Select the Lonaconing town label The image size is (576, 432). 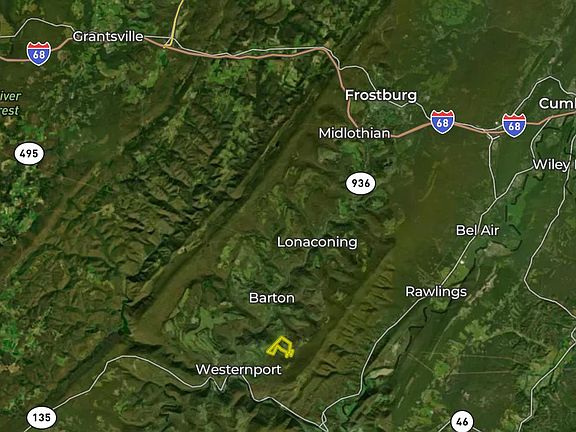(x=317, y=242)
